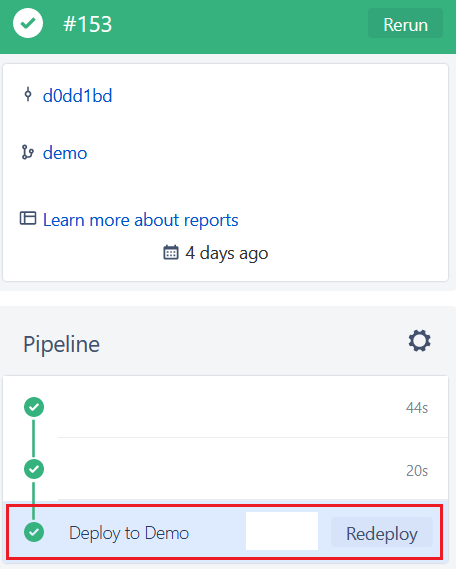Open the demo branch link
Image resolution: width=456 pixels, height=569 pixels.
(x=65, y=153)
